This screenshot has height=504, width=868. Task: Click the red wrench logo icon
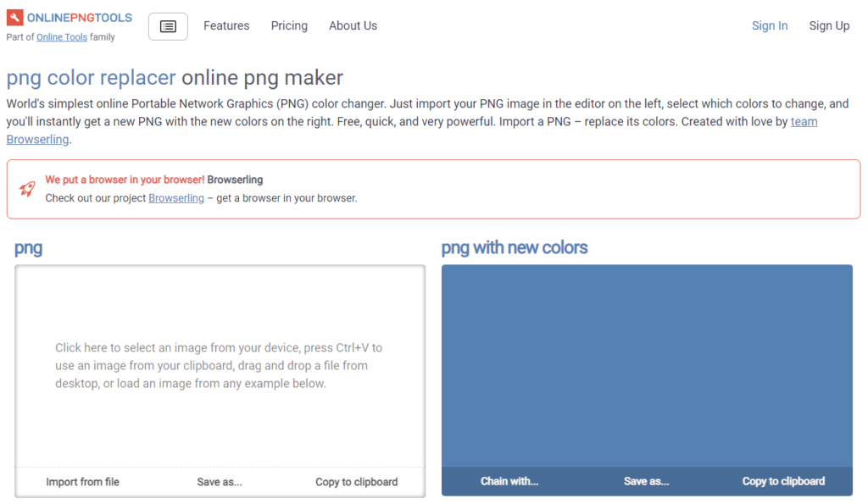tap(15, 18)
